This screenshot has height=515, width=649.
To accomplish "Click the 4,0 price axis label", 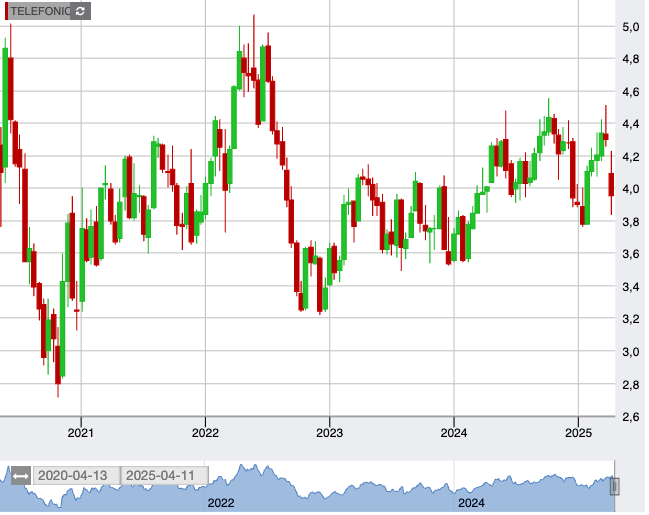I will [631, 189].
